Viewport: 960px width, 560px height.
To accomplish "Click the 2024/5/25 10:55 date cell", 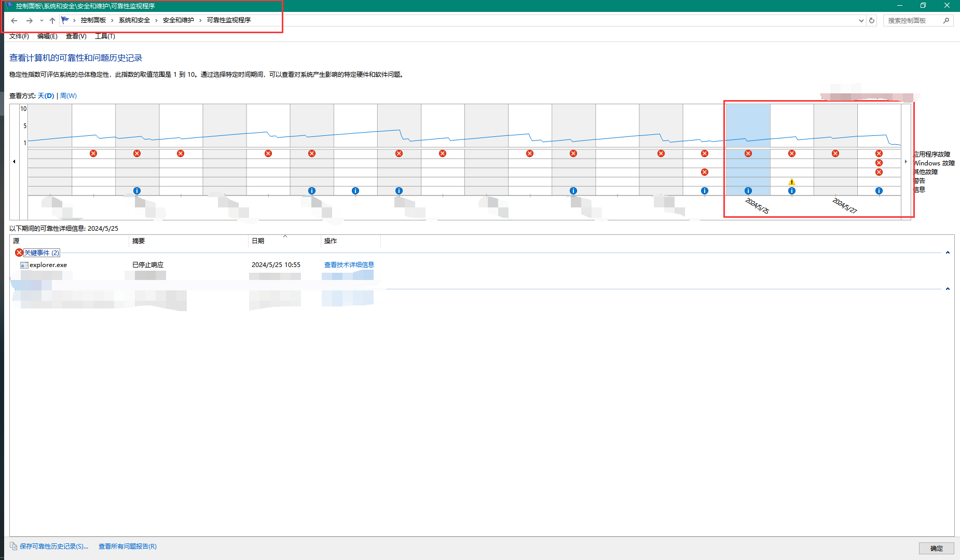I will coord(276,265).
